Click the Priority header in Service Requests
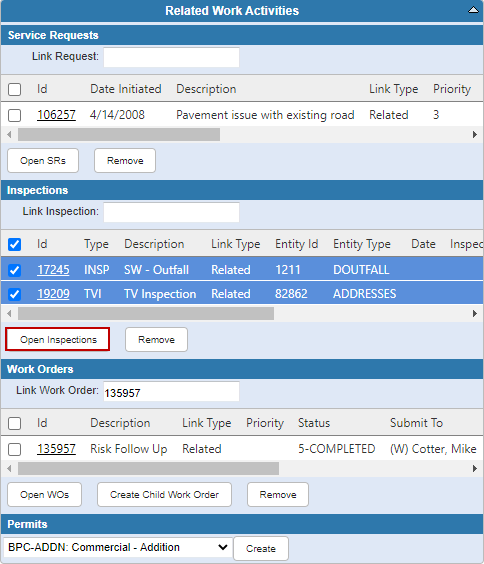This screenshot has width=484, height=564. [452, 89]
